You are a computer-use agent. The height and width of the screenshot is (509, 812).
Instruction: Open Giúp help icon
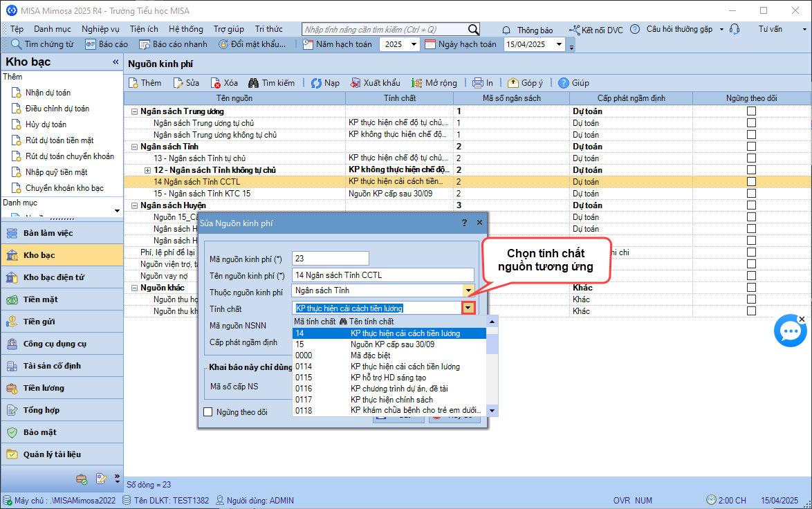click(564, 83)
